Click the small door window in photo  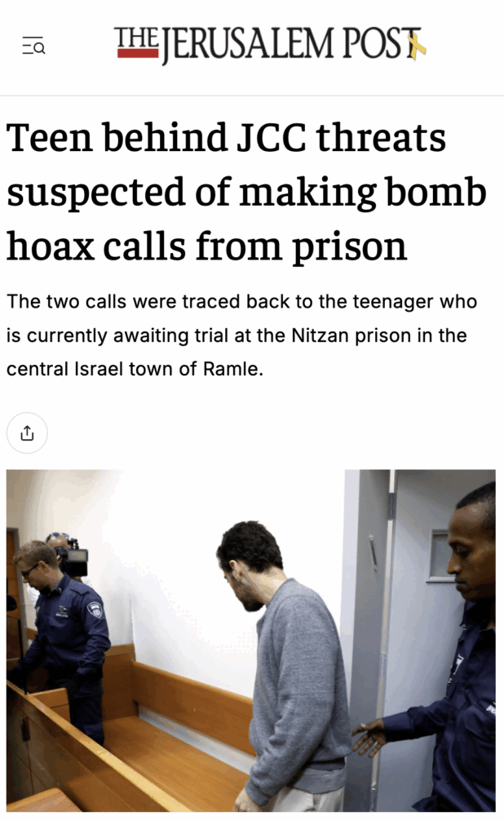tap(442, 554)
